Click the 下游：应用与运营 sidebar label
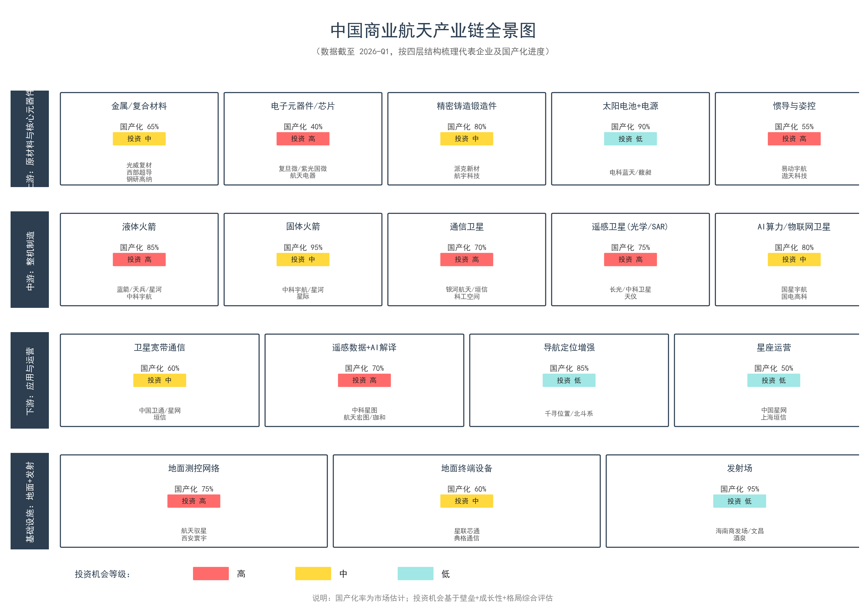 [30, 380]
